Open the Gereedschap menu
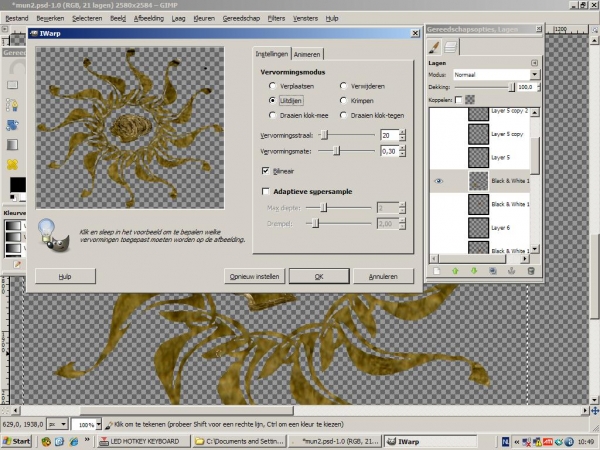This screenshot has height=450, width=600. [241, 18]
